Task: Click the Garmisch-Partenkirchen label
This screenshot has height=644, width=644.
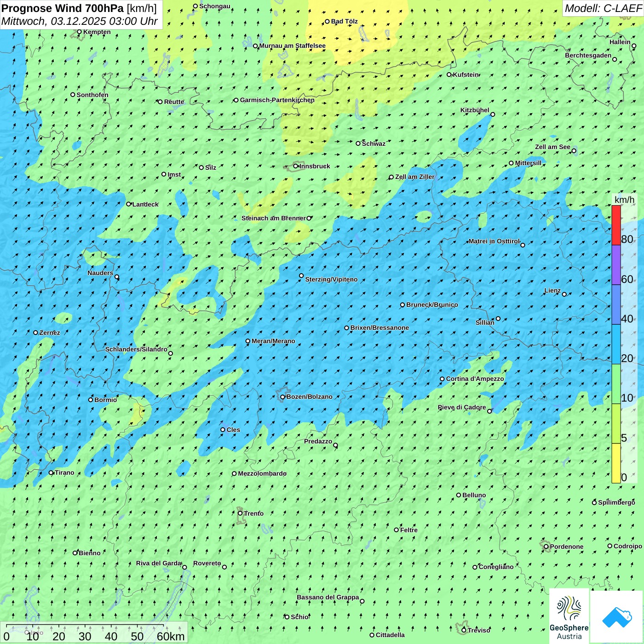Action: pyautogui.click(x=277, y=100)
